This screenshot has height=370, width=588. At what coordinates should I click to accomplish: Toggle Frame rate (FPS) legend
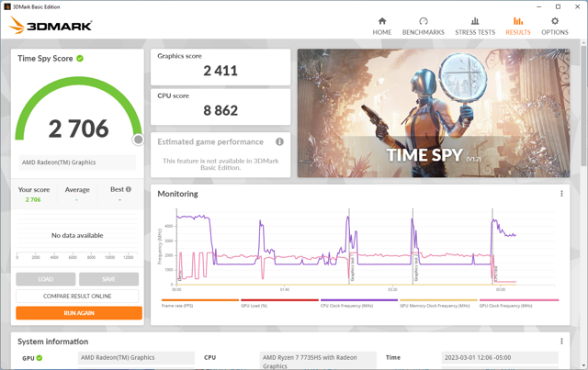200,303
